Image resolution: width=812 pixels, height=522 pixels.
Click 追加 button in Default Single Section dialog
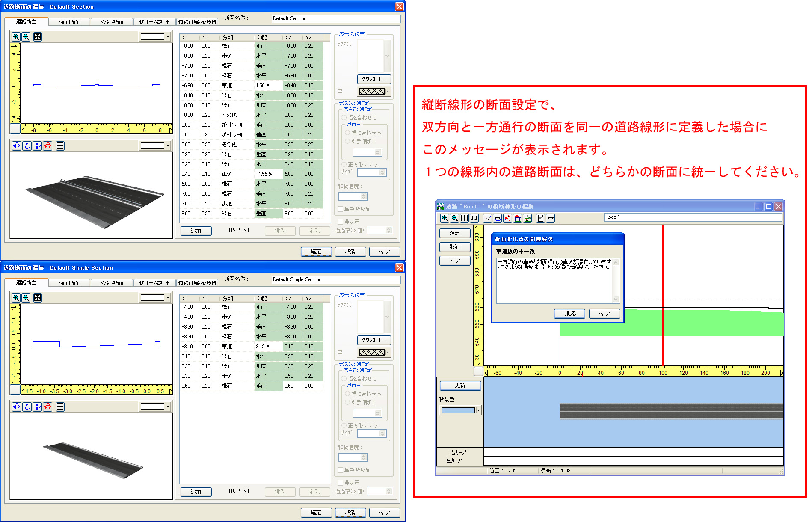click(x=196, y=492)
